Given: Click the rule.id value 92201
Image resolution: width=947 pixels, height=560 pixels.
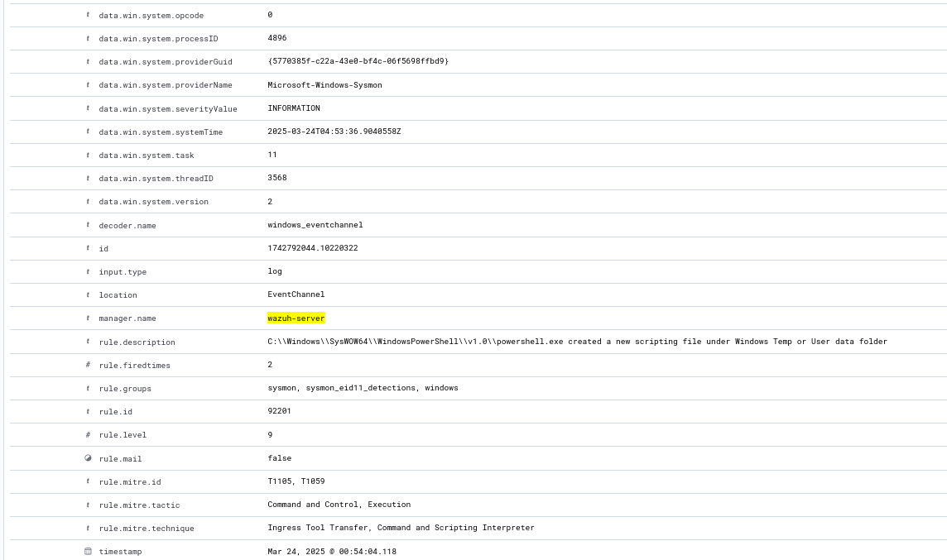Looking at the screenshot, I should pos(279,411).
